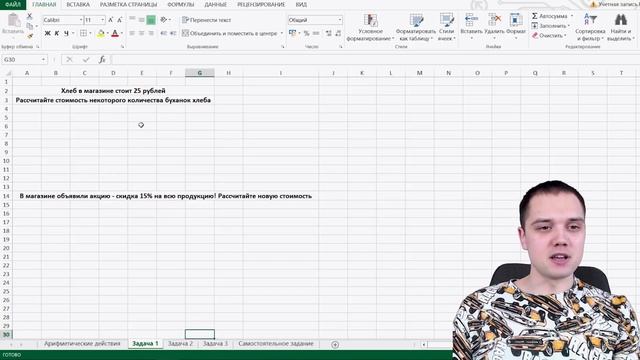Viewport: 640px width, 360px height.
Task: Decrease the font size with the smaller A
Action: click(119, 20)
